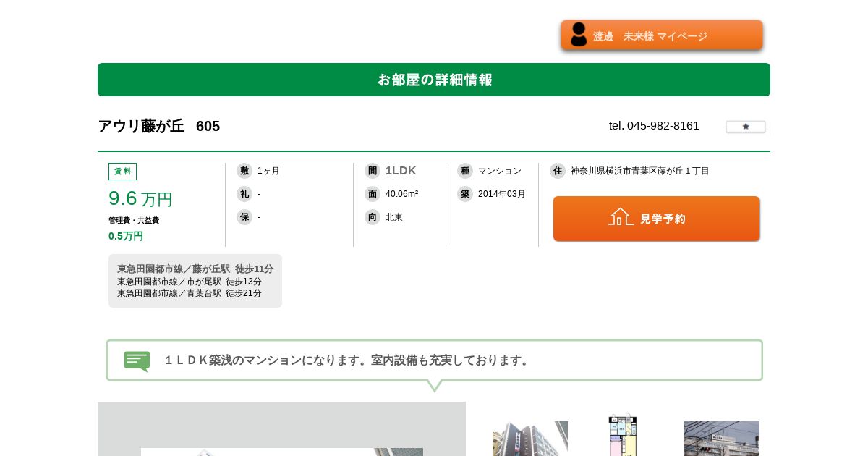
Task: Click 市が尾駅 徒歩13分 station line
Action: pos(190,282)
